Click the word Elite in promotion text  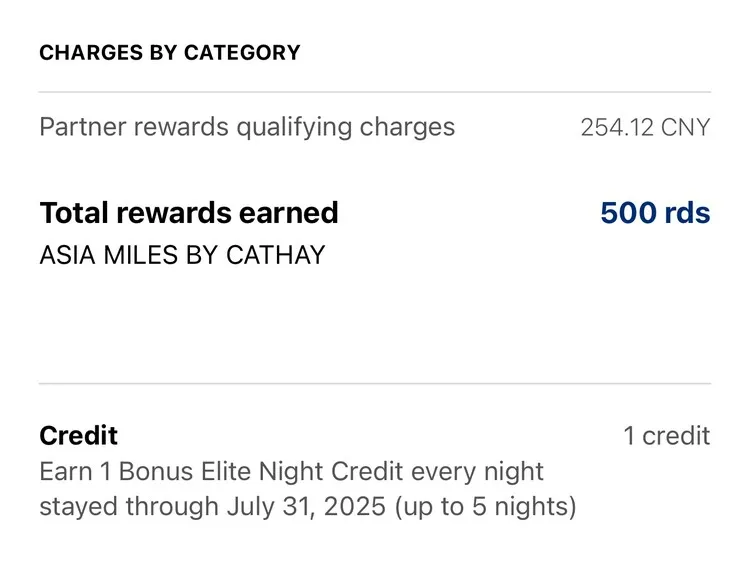tap(226, 472)
